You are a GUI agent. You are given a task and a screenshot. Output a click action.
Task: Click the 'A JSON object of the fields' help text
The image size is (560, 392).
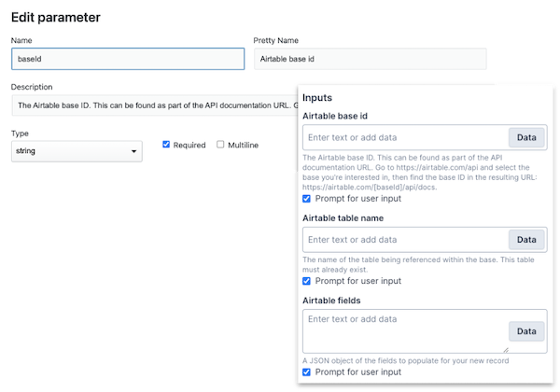406,360
